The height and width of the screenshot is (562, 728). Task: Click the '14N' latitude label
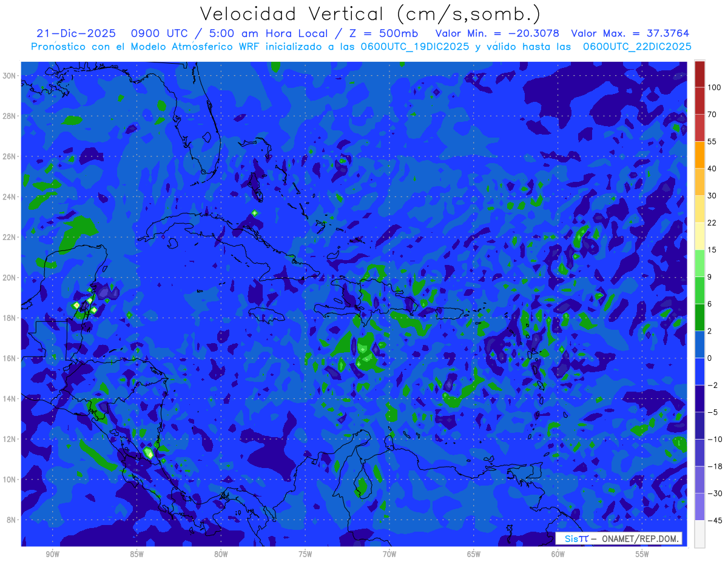[10, 399]
